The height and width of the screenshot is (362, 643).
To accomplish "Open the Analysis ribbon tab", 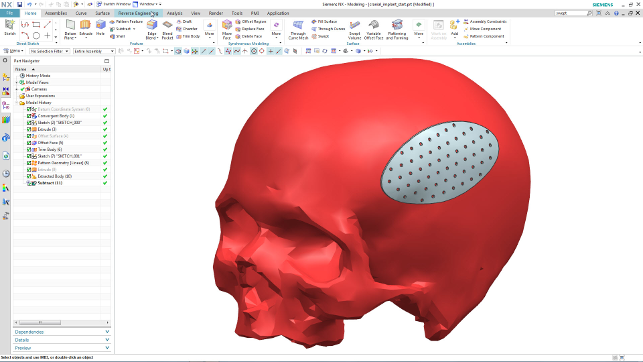I will coord(175,13).
